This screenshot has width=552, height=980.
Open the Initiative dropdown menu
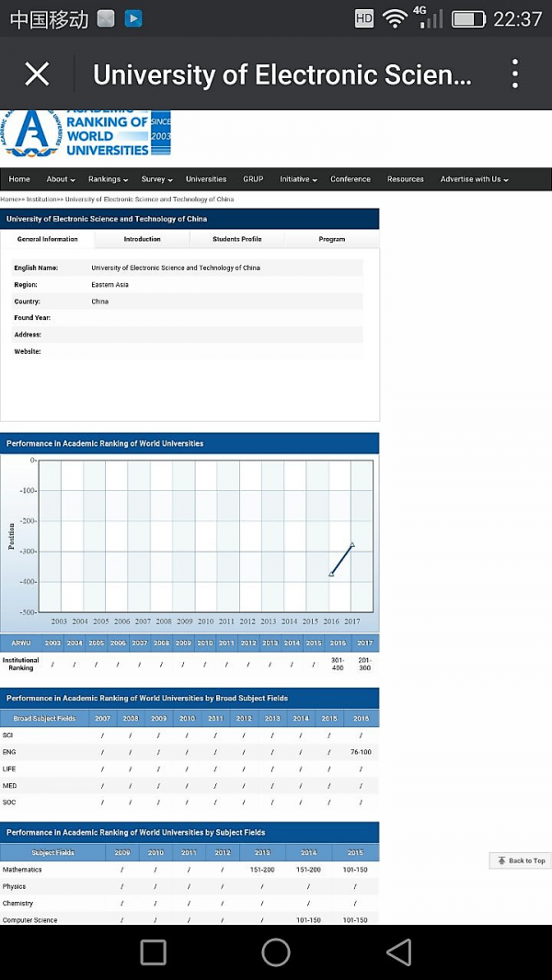tap(298, 179)
